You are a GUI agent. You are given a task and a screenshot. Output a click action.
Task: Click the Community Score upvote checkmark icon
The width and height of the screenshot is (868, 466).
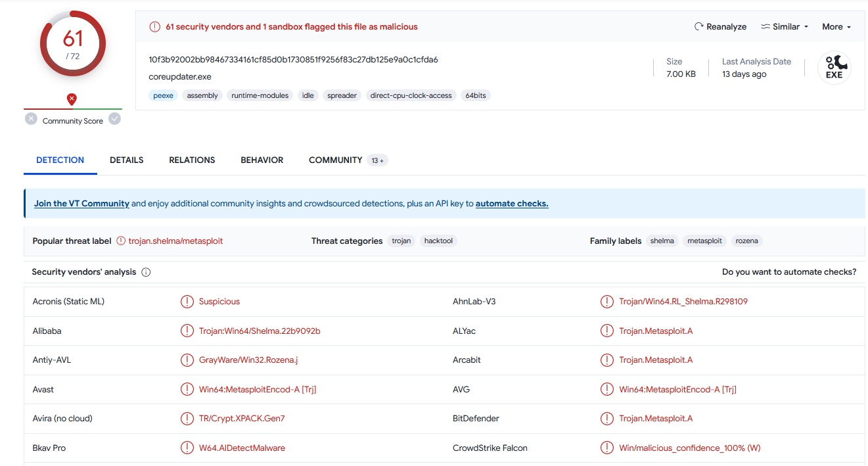point(115,119)
